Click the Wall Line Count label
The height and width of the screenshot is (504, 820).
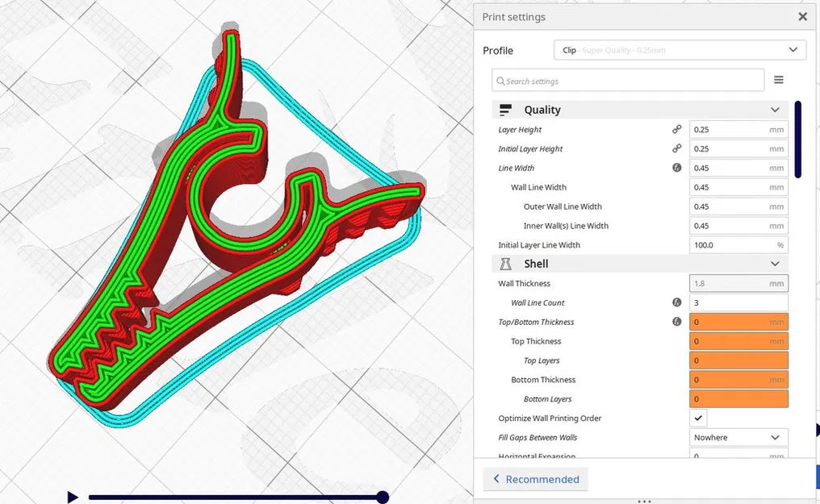coord(538,303)
